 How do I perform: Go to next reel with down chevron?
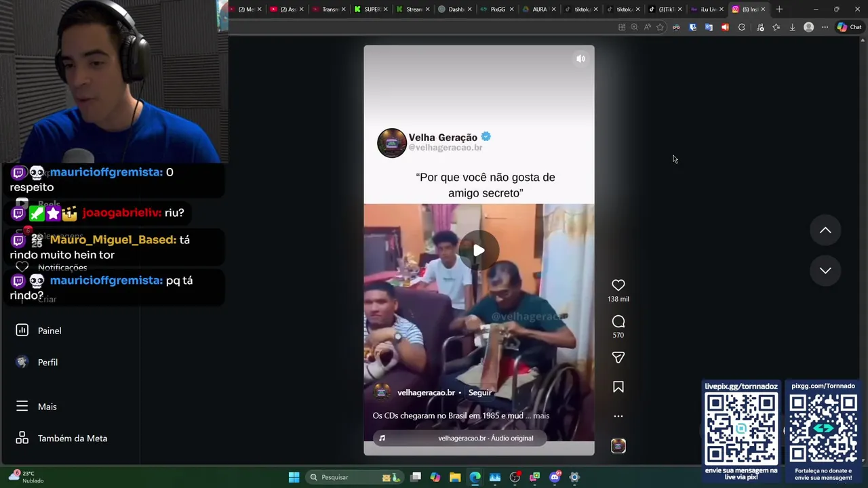point(825,270)
